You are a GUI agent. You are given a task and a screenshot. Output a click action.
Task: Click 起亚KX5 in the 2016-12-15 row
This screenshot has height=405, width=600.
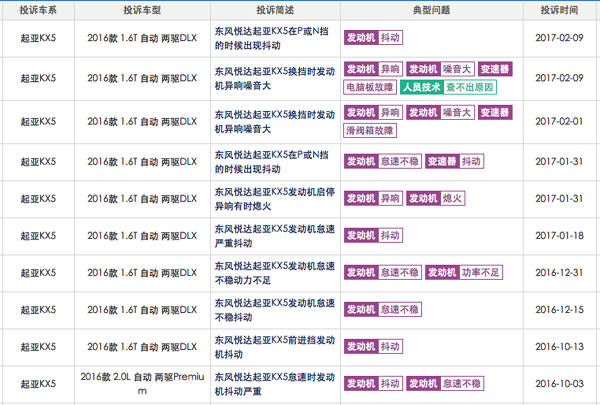pyautogui.click(x=38, y=310)
